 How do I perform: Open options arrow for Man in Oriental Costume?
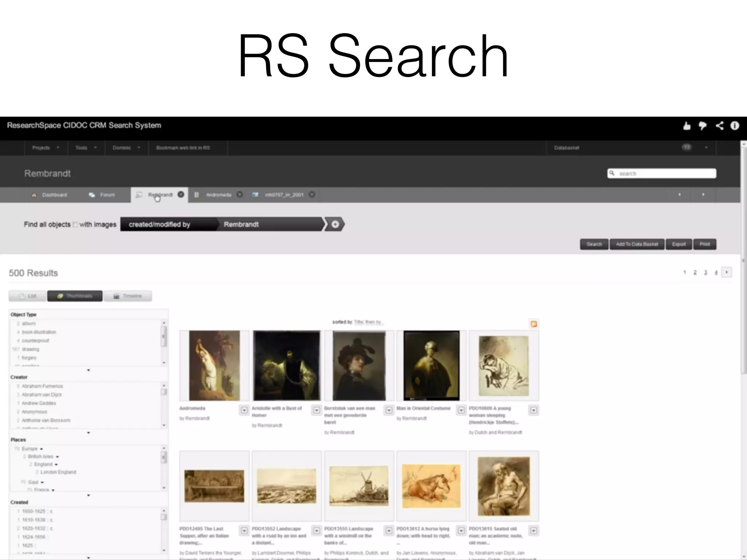[461, 410]
